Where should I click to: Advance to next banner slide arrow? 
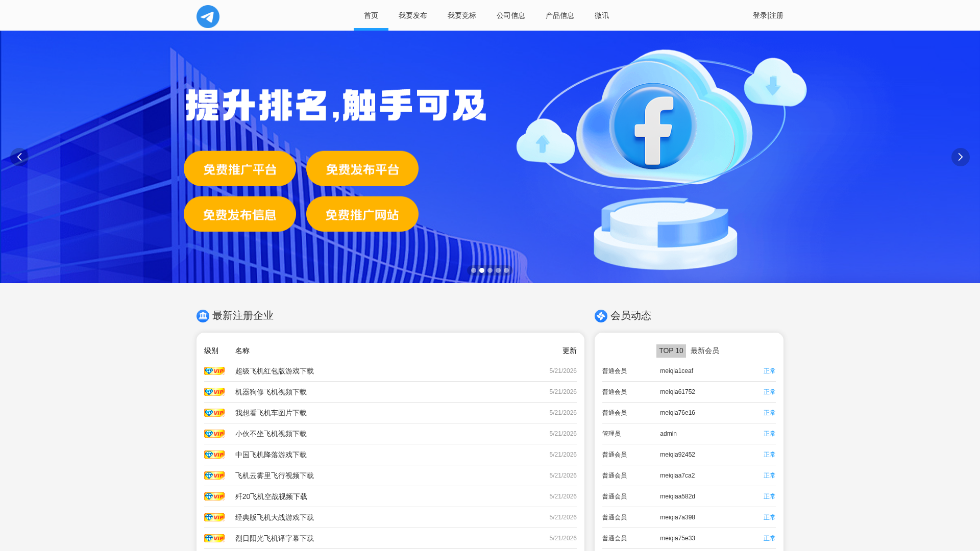960,157
